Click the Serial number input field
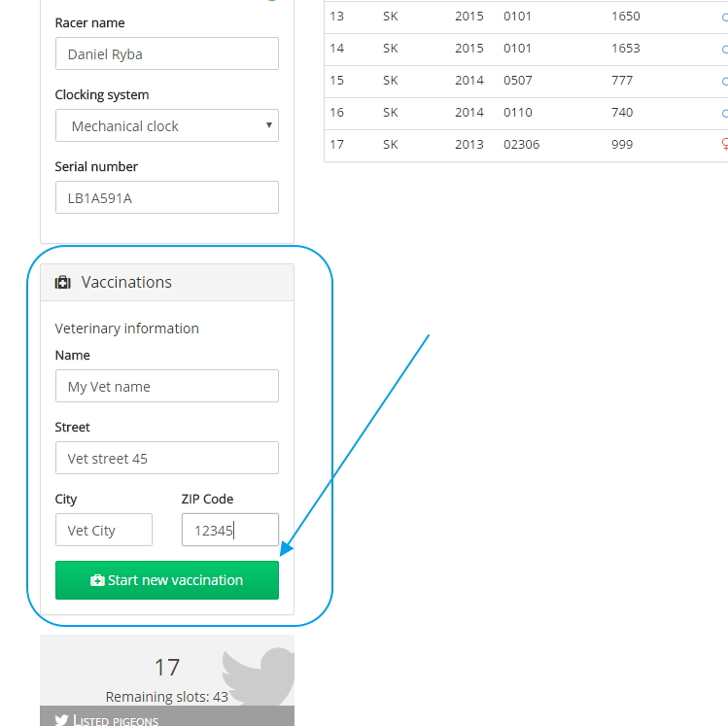This screenshot has height=726, width=728. click(x=166, y=198)
